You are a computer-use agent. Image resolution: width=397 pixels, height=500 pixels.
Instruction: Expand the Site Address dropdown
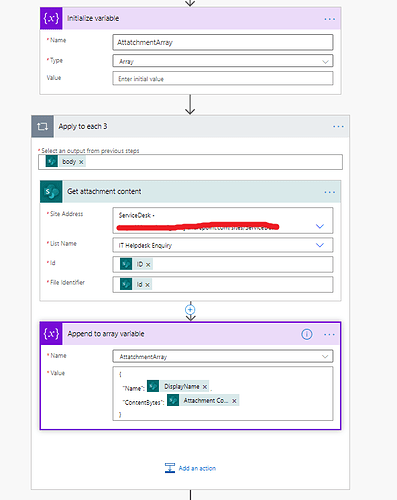[320, 226]
